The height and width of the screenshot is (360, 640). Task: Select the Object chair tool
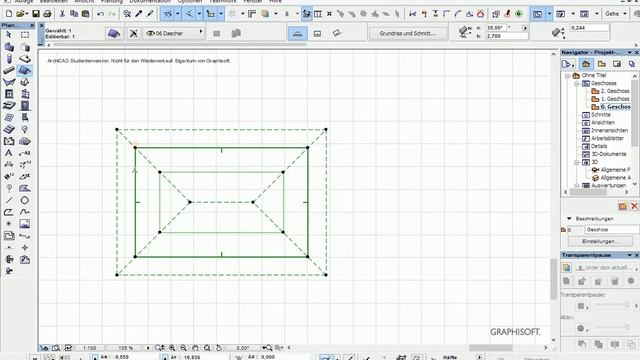click(24, 118)
